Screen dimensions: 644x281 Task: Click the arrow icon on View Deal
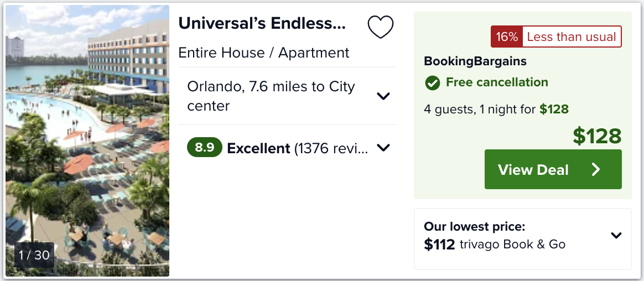pos(596,170)
